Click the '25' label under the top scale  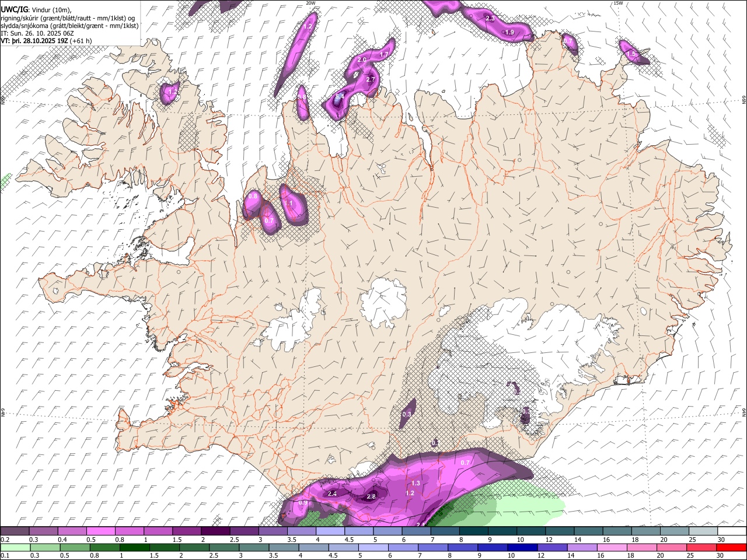[693, 540]
